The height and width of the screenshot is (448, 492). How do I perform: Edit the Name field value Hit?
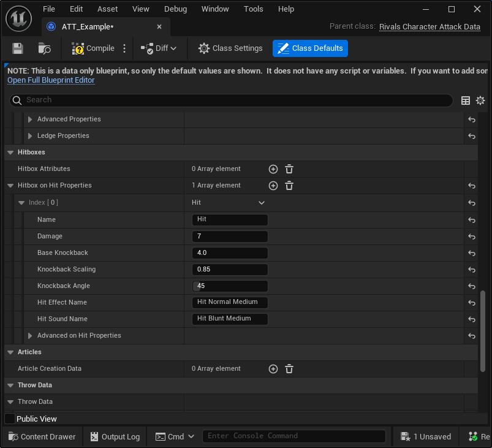pos(230,219)
